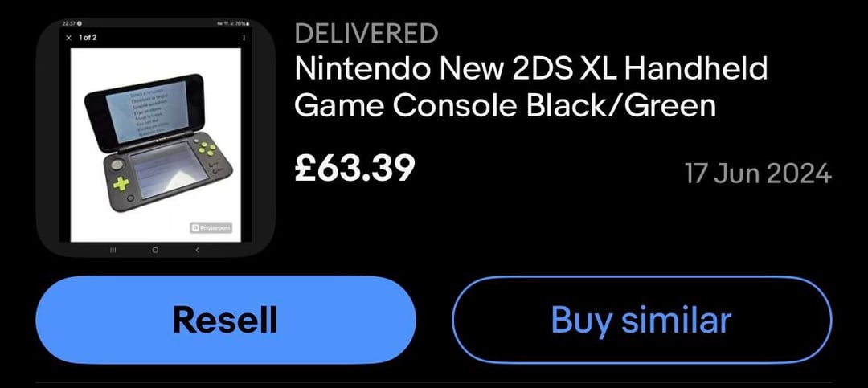The height and width of the screenshot is (388, 868).
Task: Click the DELIVERED status label
Action: tap(366, 34)
